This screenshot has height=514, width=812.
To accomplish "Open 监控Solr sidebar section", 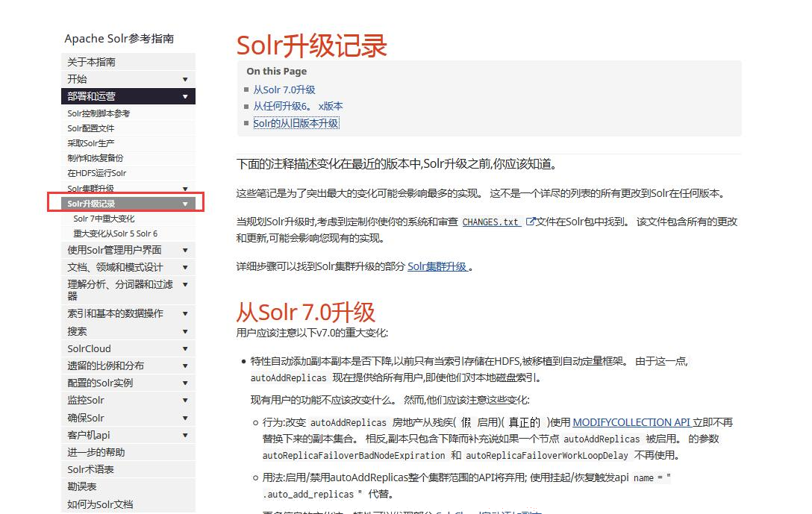I will pyautogui.click(x=86, y=400).
